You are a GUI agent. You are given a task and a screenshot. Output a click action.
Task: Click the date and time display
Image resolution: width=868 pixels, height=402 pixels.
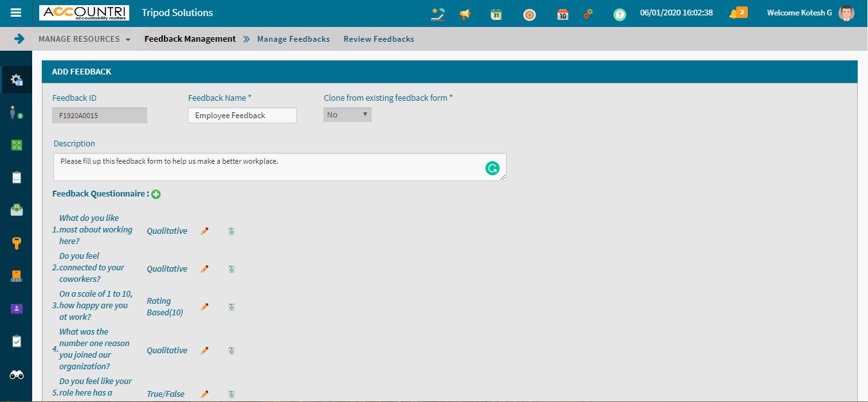[676, 13]
